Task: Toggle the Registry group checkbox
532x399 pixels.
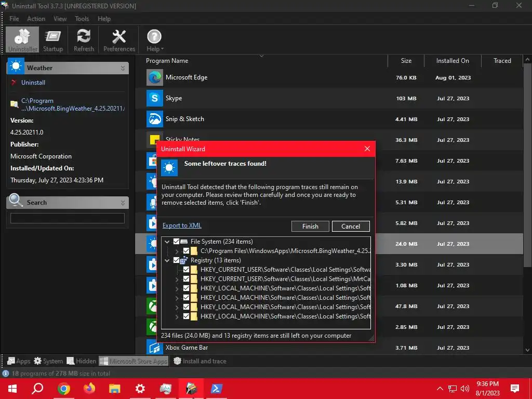Action: [x=177, y=260]
